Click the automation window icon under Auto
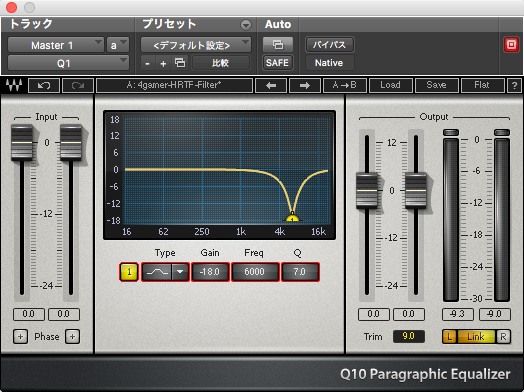Viewport: 524px width, 392px height. 278,44
